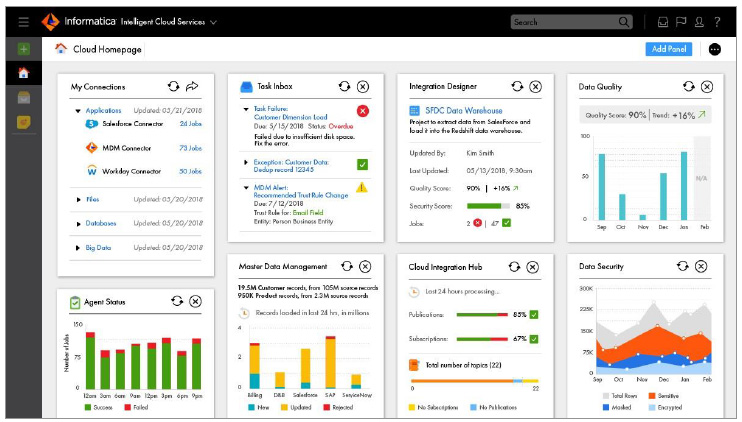Screen dimensions: 742x422
Task: Expand the Databases tree node
Action: pyautogui.click(x=79, y=224)
